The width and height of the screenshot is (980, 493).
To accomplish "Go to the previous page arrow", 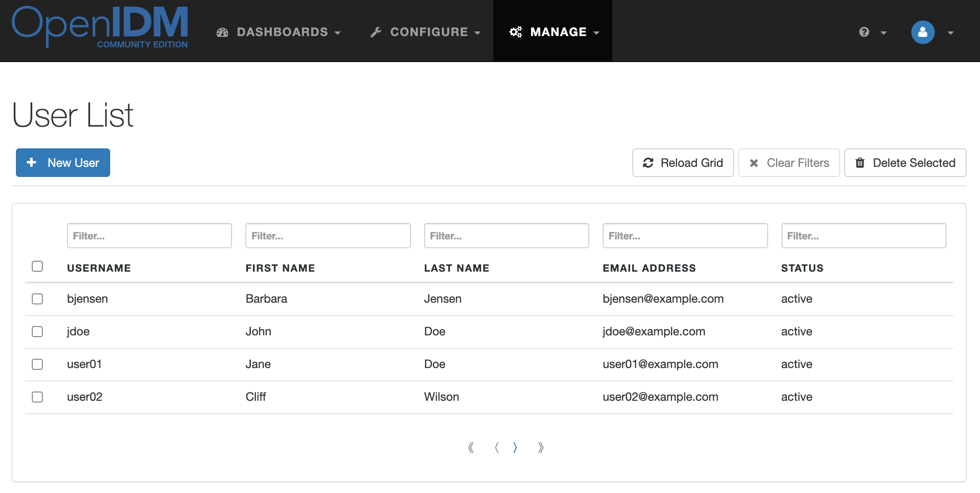I will pyautogui.click(x=497, y=448).
